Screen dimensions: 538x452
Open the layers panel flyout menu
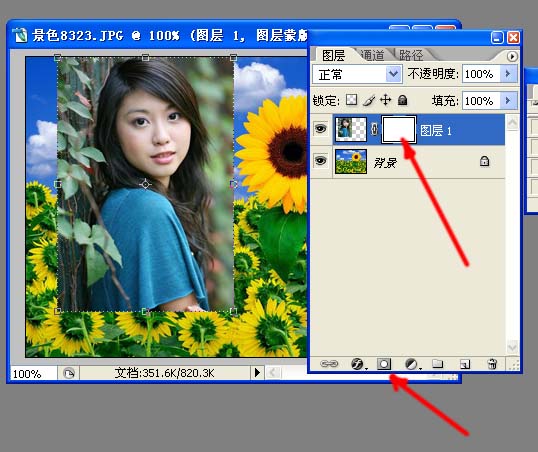pyautogui.click(x=512, y=56)
